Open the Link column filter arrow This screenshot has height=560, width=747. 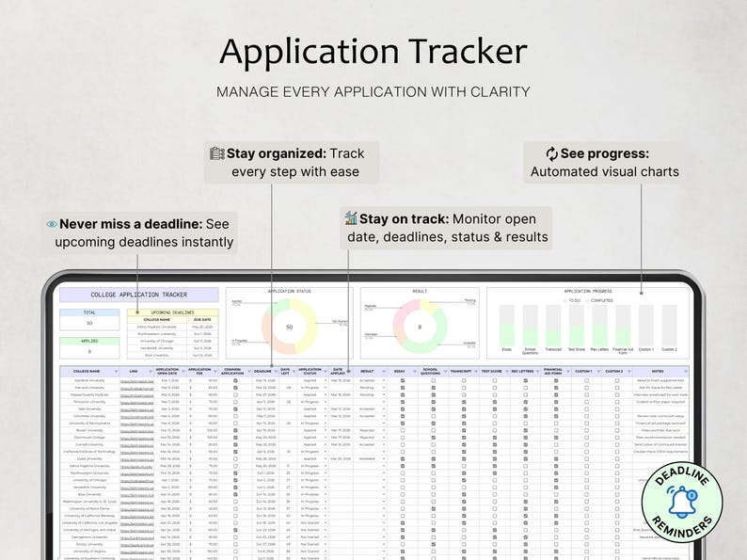[151, 371]
